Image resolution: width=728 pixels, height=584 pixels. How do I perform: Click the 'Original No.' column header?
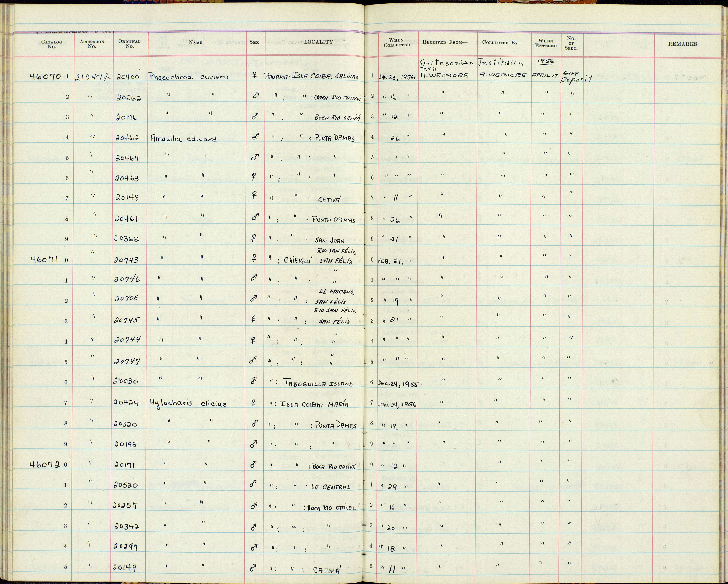(129, 44)
